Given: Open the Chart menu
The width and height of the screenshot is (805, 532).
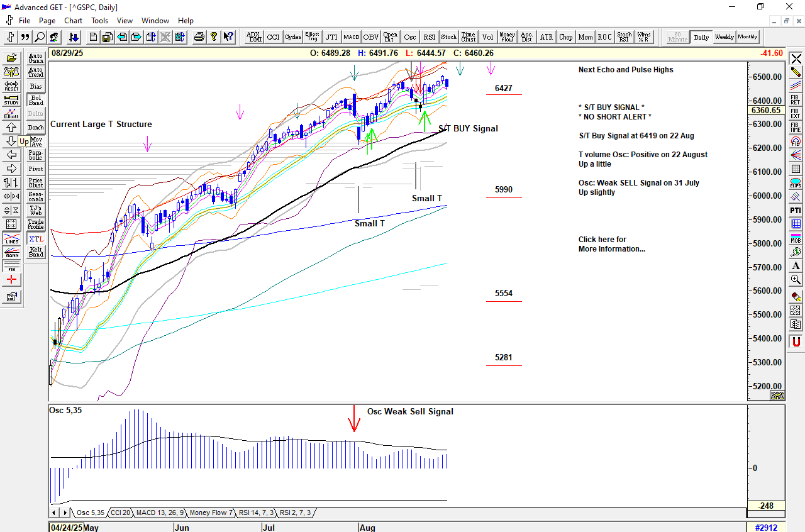Looking at the screenshot, I should point(73,21).
